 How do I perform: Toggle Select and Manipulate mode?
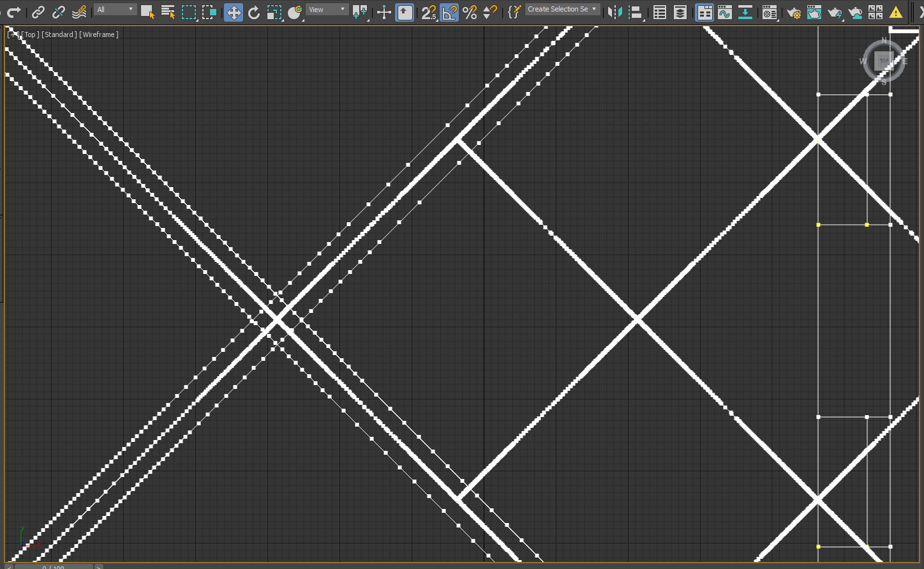(384, 11)
